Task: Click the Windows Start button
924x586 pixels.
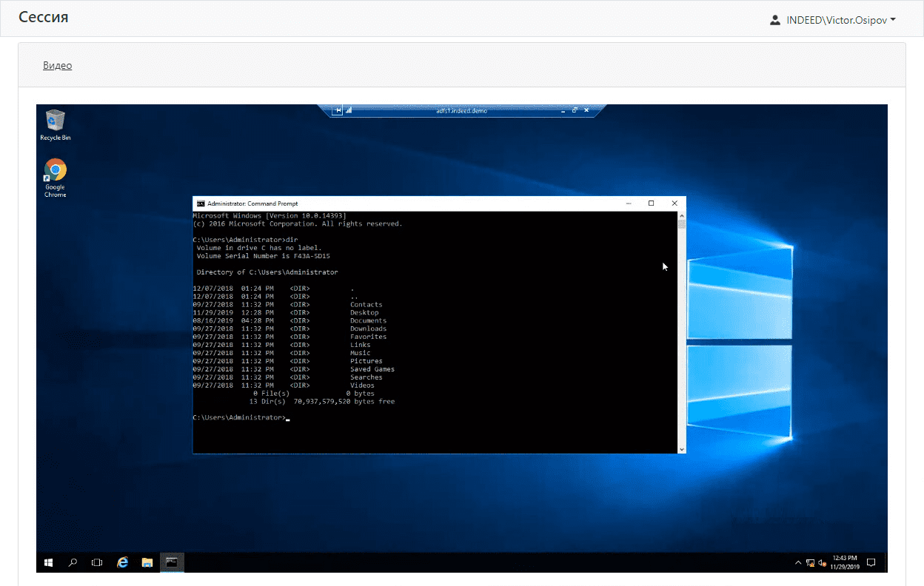Action: [x=49, y=562]
